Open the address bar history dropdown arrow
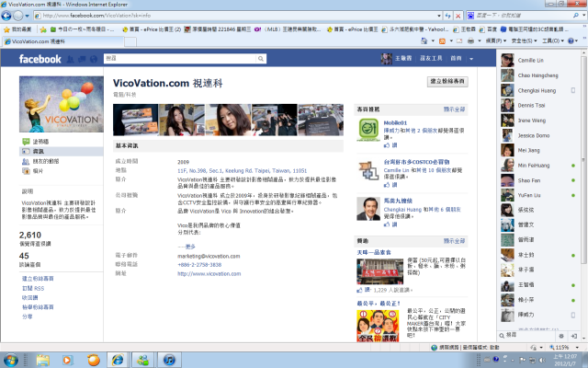 [439, 16]
